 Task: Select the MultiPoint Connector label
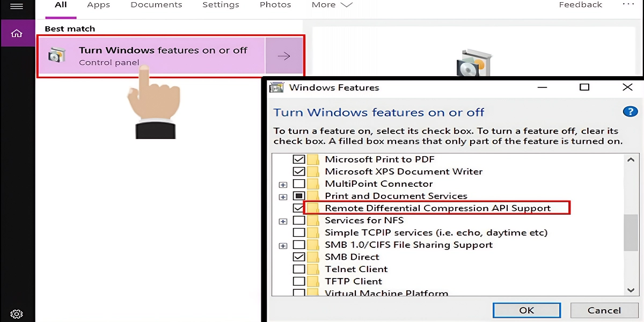(379, 184)
